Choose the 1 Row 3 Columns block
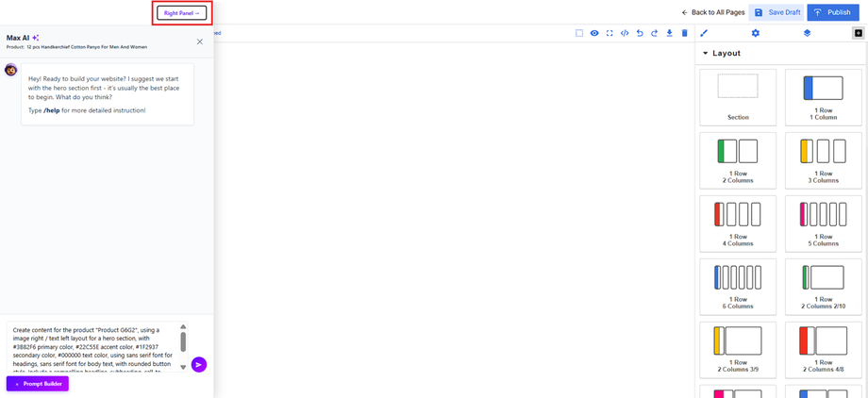The width and height of the screenshot is (868, 398). (x=823, y=160)
